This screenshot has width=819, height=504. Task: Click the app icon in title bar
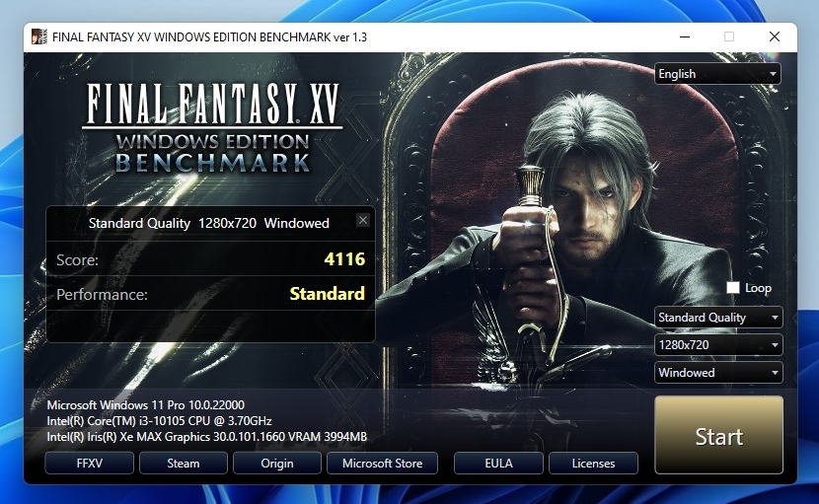point(39,37)
